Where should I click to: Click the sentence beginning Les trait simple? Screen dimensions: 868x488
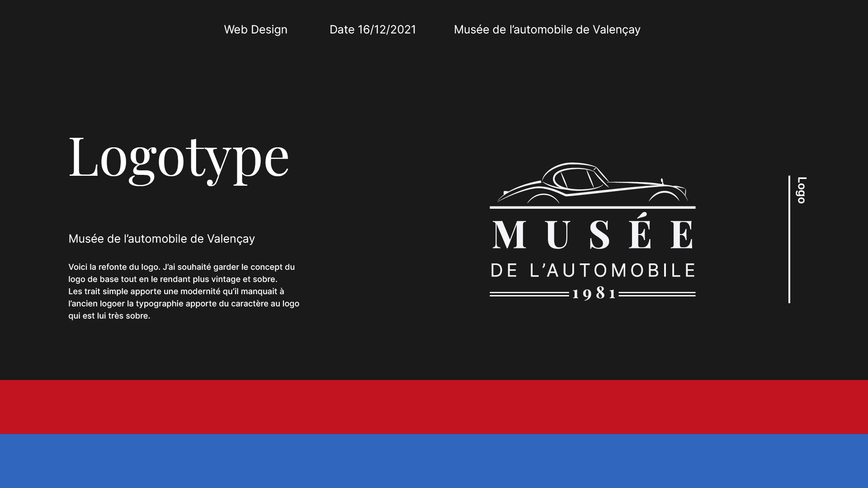(x=176, y=291)
